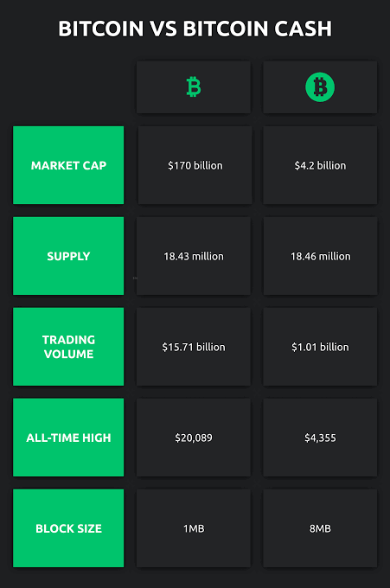The width and height of the screenshot is (390, 588).
Task: Select the $20,089 all-time high cell
Action: coord(194,438)
